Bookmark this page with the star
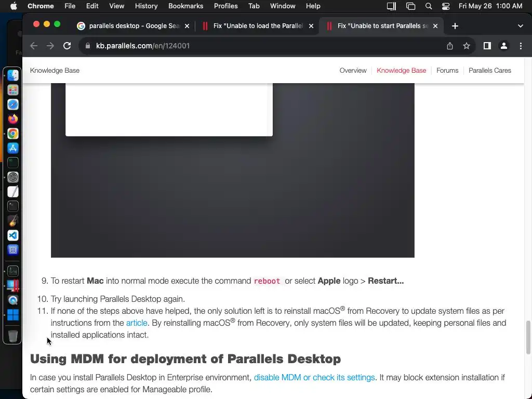This screenshot has height=399, width=532. click(467, 46)
